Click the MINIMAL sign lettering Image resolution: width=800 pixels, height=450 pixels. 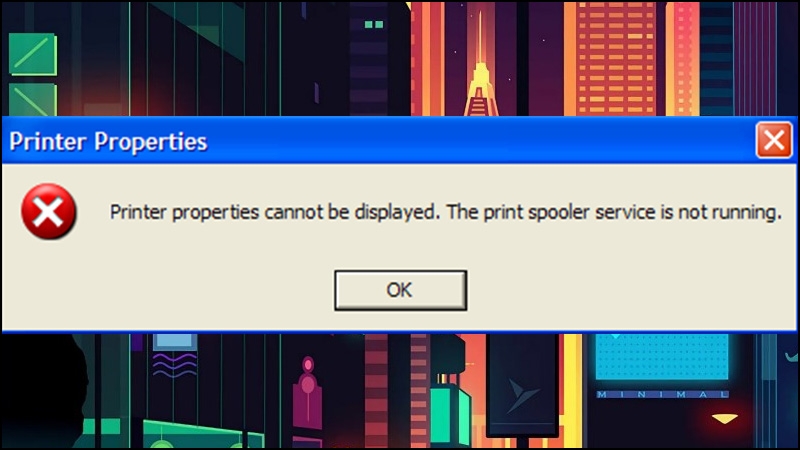coord(662,394)
